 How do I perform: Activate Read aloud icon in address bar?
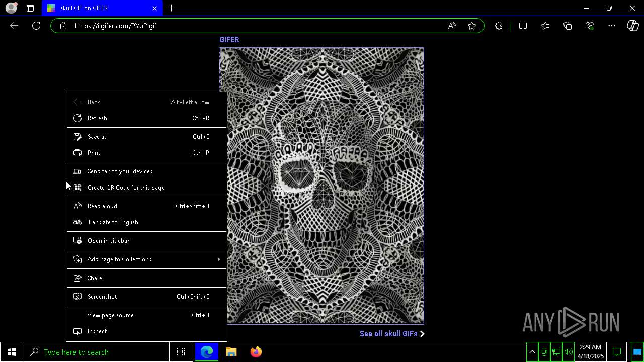pyautogui.click(x=452, y=26)
